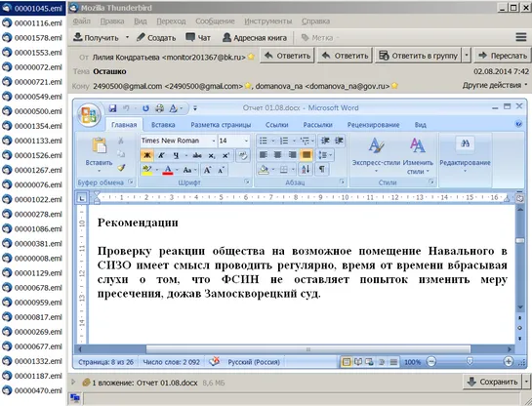
Task: Switch to Разметка страницы tab
Action: (221, 125)
